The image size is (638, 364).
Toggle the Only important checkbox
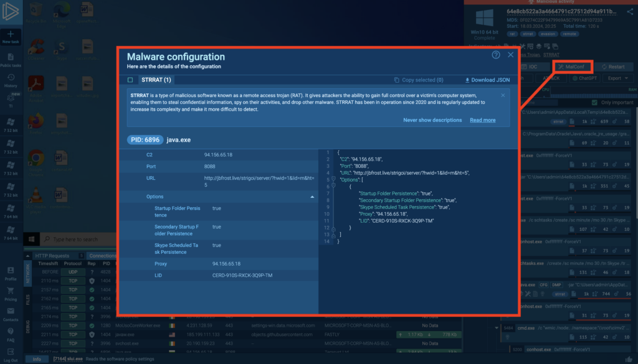click(595, 102)
